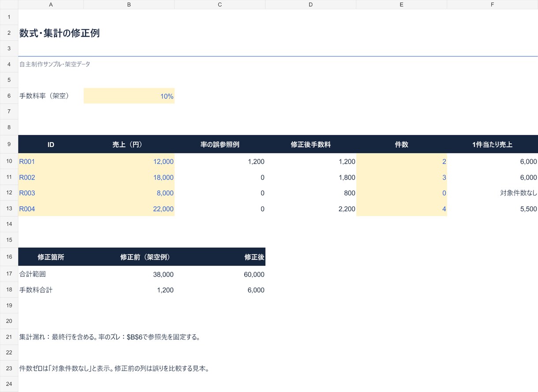Click the 件数 value 0 cell

tap(401, 193)
